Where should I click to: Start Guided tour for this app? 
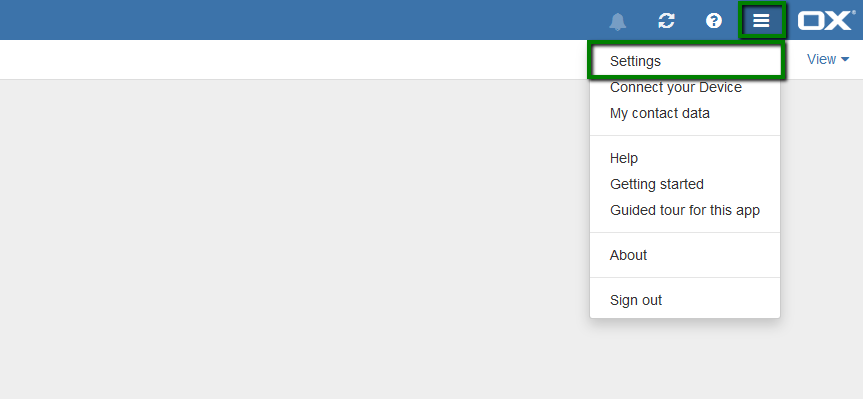click(685, 210)
